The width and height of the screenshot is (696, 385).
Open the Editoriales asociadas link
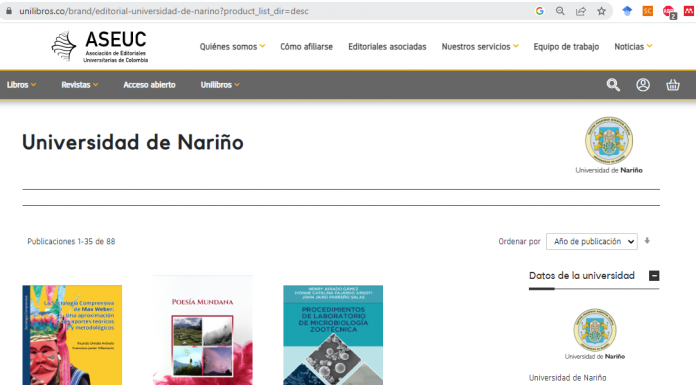pos(387,47)
